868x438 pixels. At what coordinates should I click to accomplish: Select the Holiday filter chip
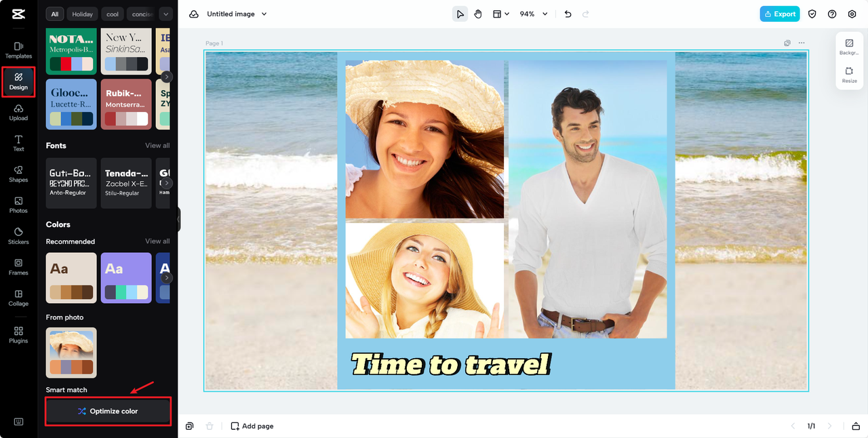click(x=83, y=14)
